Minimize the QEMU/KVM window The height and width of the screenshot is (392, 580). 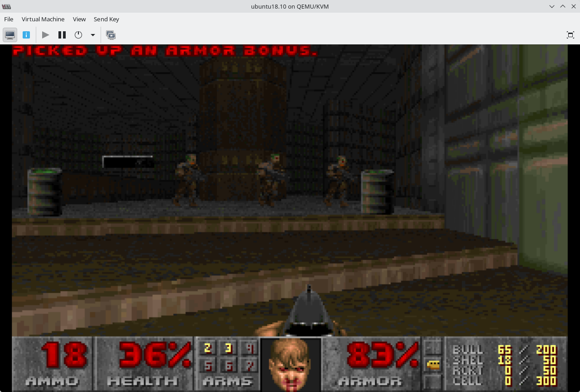coord(552,6)
